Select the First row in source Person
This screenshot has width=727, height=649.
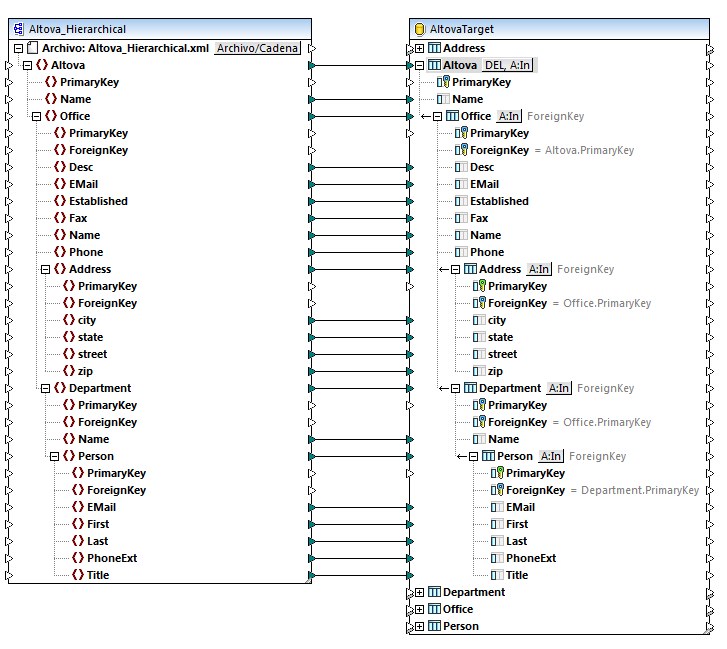[98, 525]
